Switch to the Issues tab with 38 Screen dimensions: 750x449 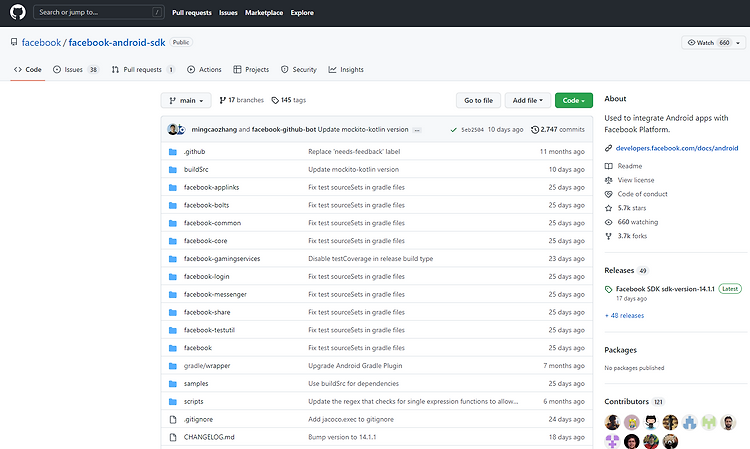coord(76,70)
